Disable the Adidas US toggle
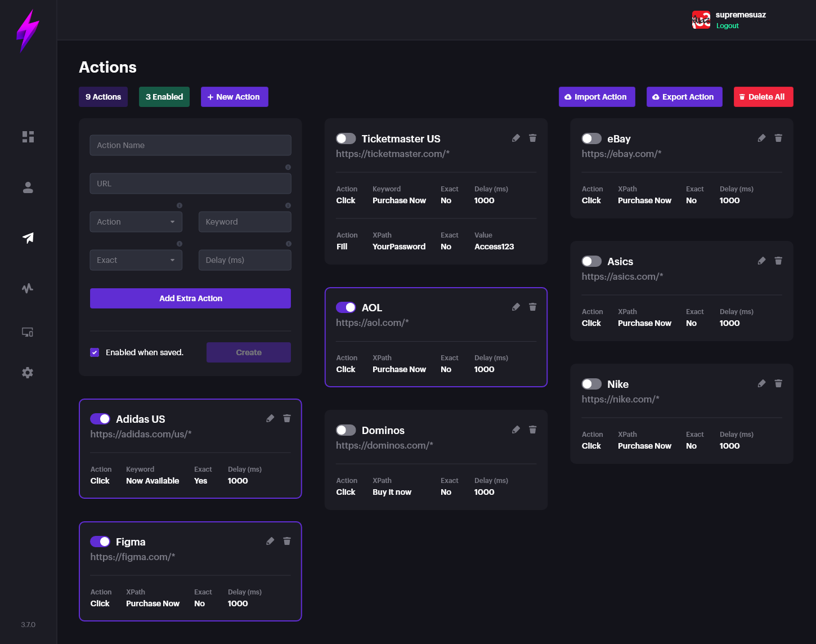Image resolution: width=816 pixels, height=644 pixels. [x=100, y=419]
